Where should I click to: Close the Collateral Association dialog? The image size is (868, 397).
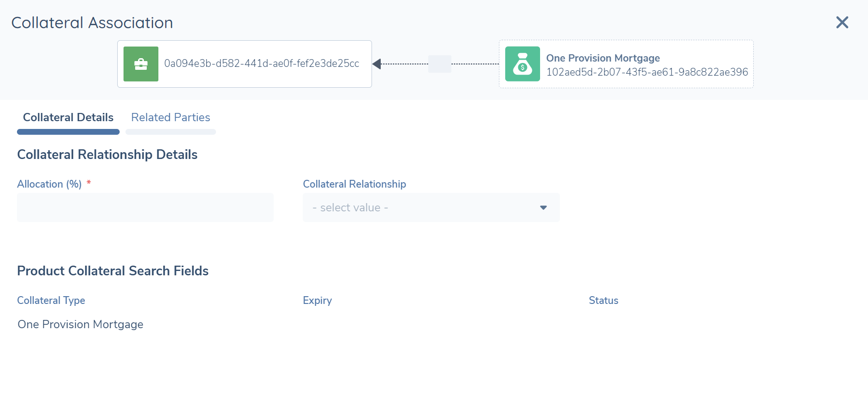click(x=842, y=22)
